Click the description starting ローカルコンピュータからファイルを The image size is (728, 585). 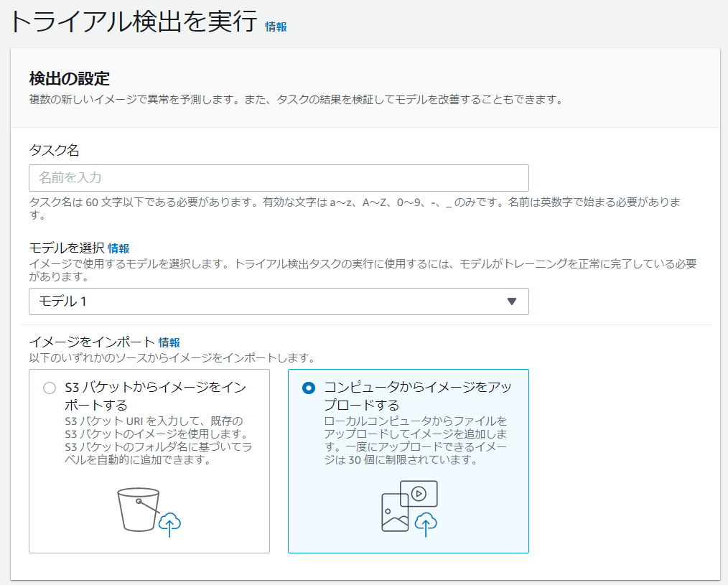pos(416,440)
